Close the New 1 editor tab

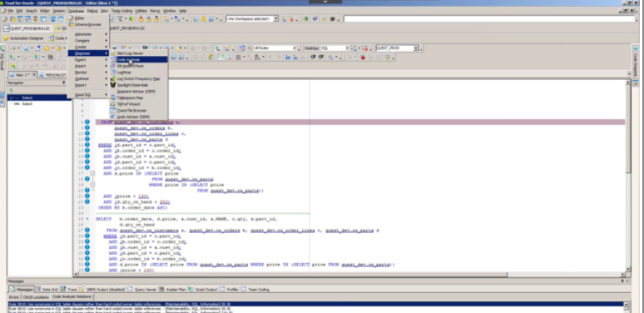coord(34,74)
